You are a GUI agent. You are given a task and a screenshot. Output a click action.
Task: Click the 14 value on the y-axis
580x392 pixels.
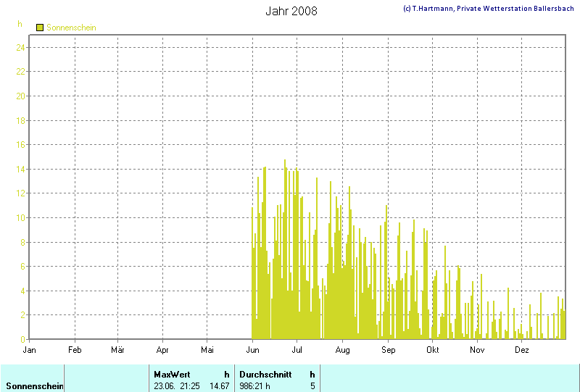22,169
